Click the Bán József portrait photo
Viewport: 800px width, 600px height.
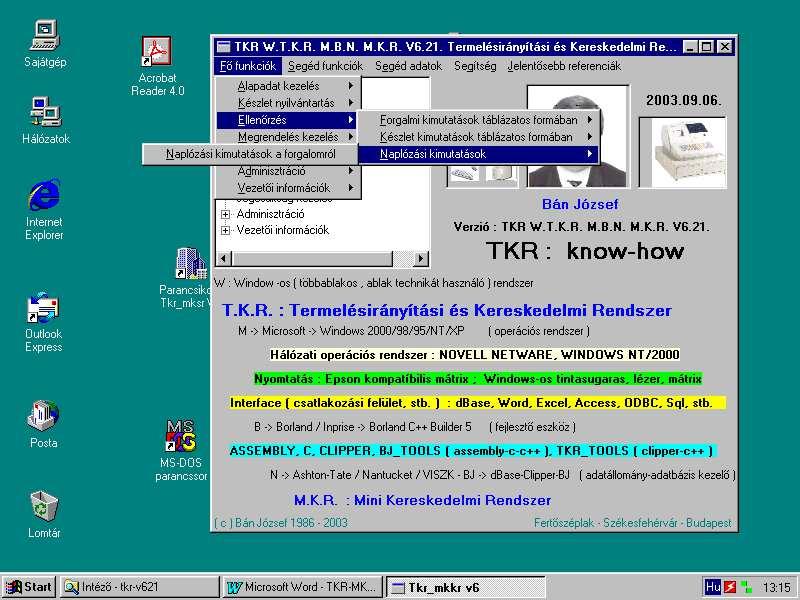578,136
